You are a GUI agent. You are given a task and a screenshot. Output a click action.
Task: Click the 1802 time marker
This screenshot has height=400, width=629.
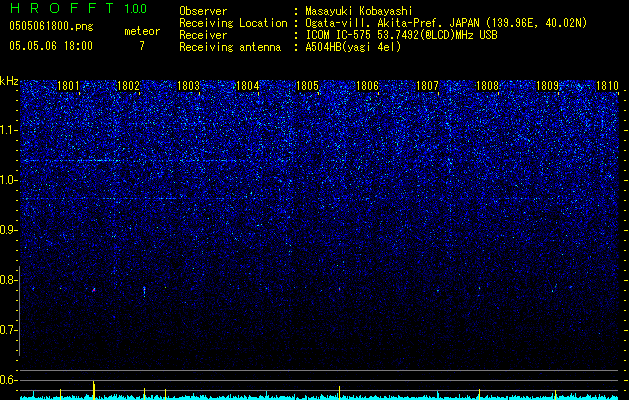(x=128, y=86)
